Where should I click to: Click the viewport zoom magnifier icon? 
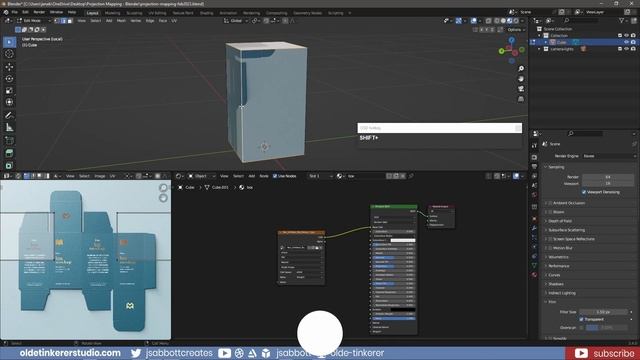click(521, 69)
